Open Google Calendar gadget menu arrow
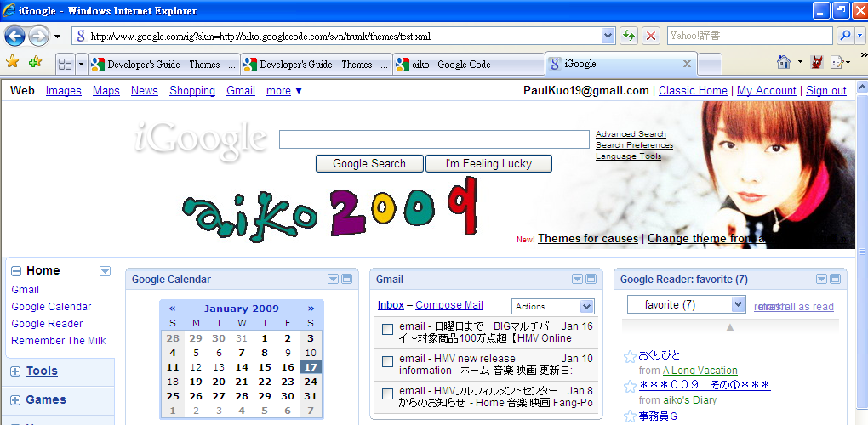The width and height of the screenshot is (868, 425). 333,279
